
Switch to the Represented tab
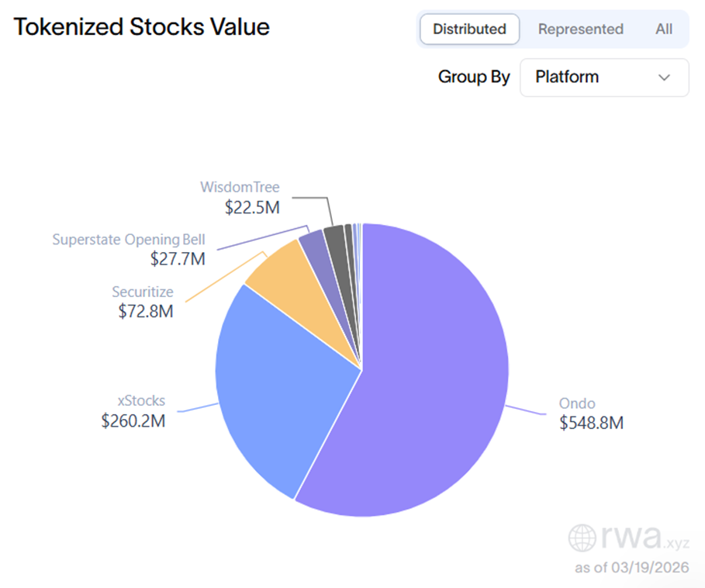[580, 29]
